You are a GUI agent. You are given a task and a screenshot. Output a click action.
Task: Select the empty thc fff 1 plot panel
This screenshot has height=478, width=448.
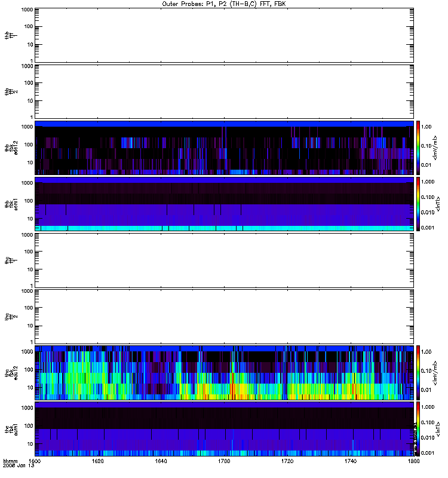(224, 261)
